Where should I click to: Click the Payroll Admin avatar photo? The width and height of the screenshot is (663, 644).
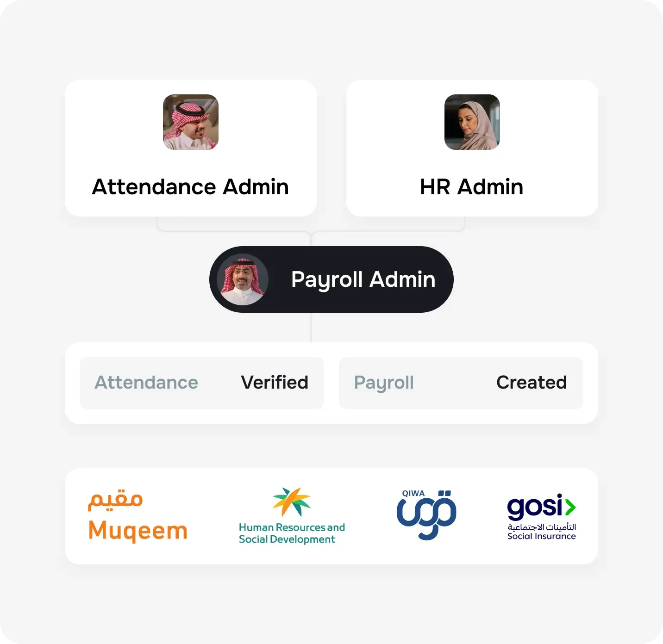243,279
